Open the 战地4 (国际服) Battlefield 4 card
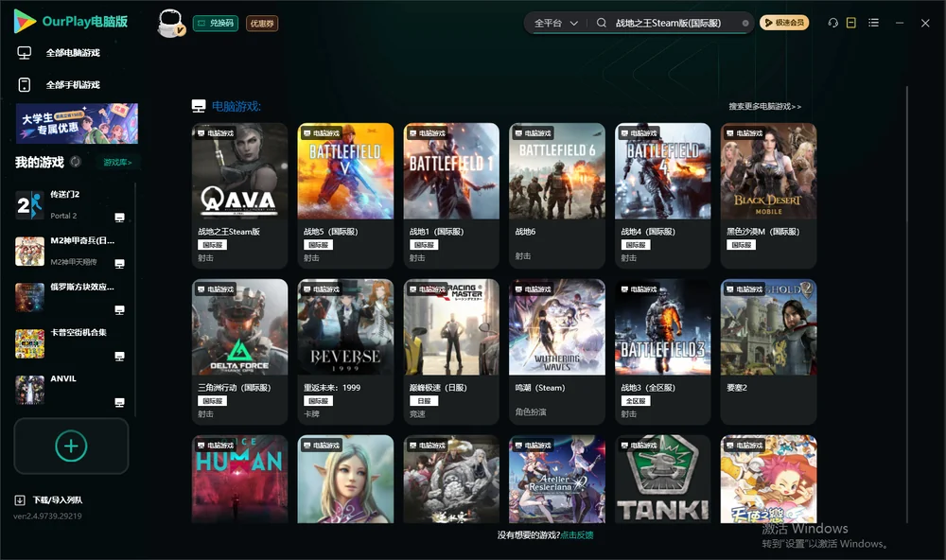The image size is (946, 560). pos(662,196)
